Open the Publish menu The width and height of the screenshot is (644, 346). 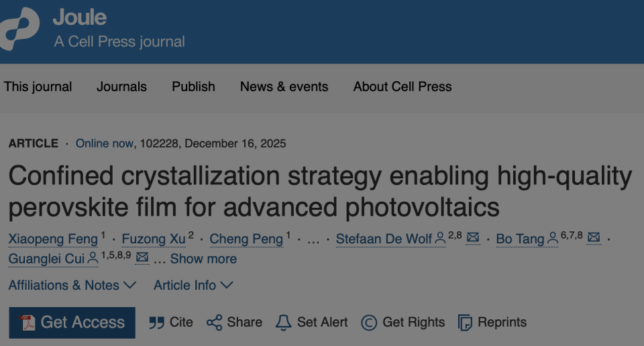(193, 86)
